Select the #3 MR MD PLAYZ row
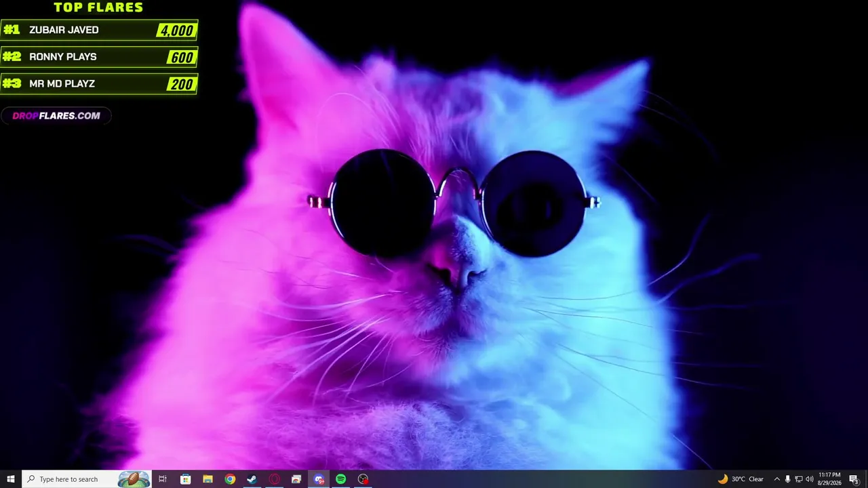868x488 pixels. click(99, 84)
